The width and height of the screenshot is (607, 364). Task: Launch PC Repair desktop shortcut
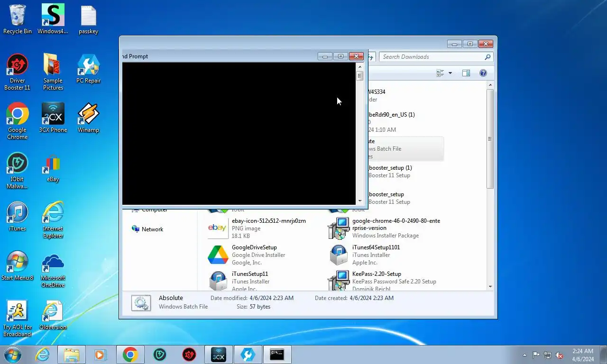(89, 69)
